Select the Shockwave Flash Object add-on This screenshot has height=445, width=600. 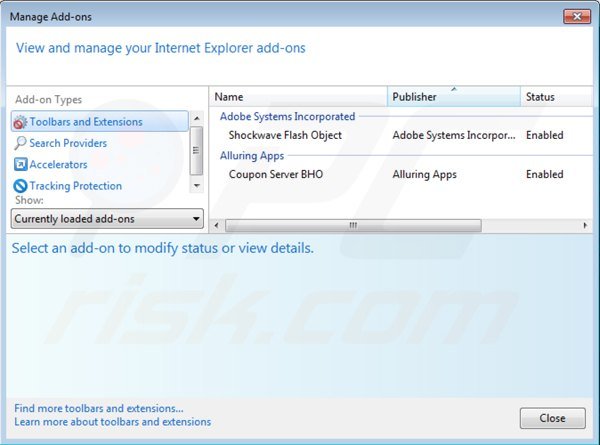pyautogui.click(x=285, y=135)
